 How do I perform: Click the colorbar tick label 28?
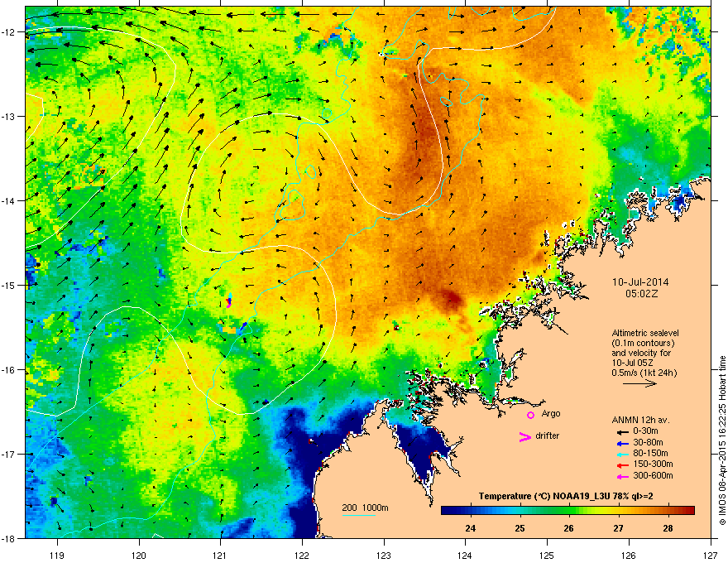point(668,528)
